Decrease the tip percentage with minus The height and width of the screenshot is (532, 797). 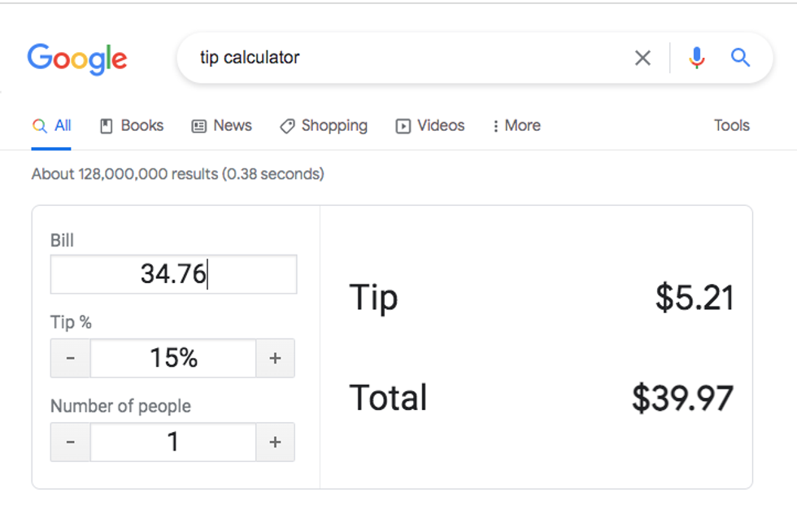[71, 358]
